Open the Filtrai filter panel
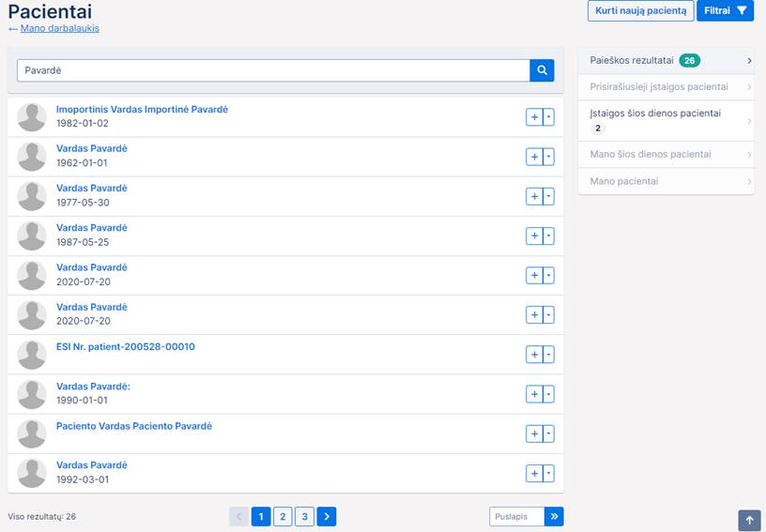The image size is (766, 532). pos(726,11)
